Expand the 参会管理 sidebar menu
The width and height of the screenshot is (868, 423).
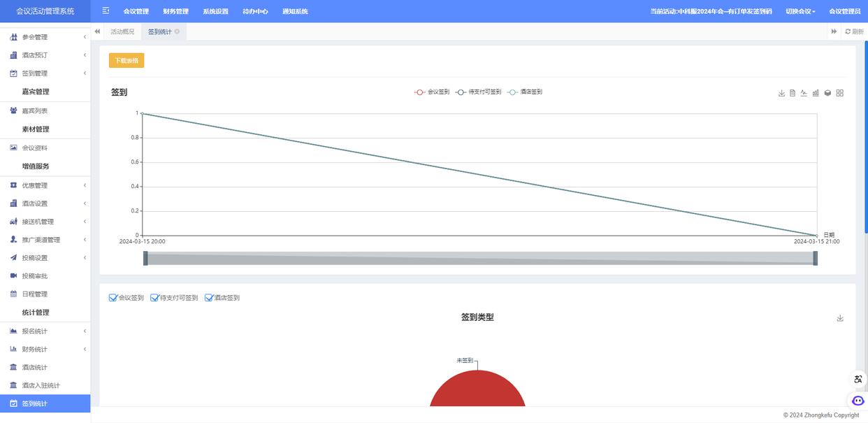(x=45, y=37)
